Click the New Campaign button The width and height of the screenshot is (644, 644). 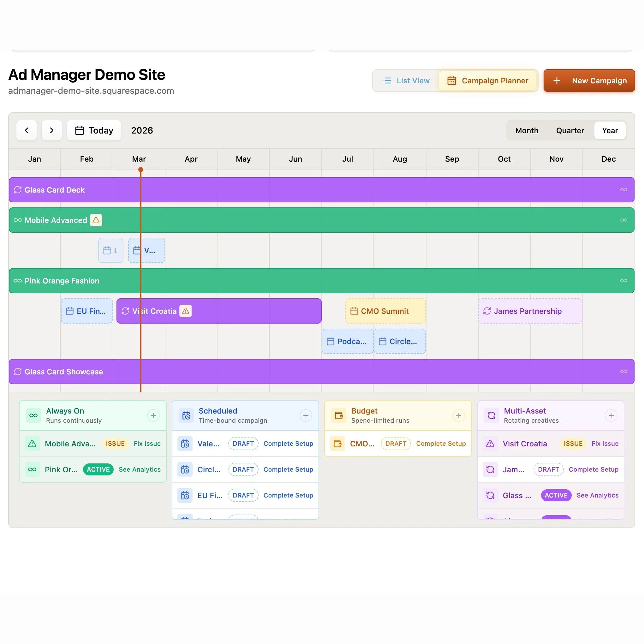click(x=589, y=81)
